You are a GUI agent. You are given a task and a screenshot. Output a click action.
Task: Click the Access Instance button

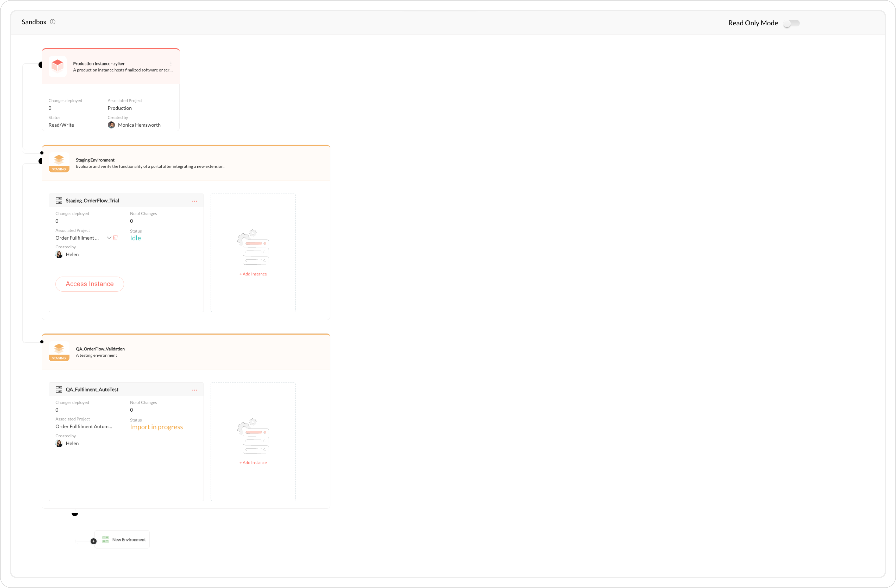(x=90, y=284)
